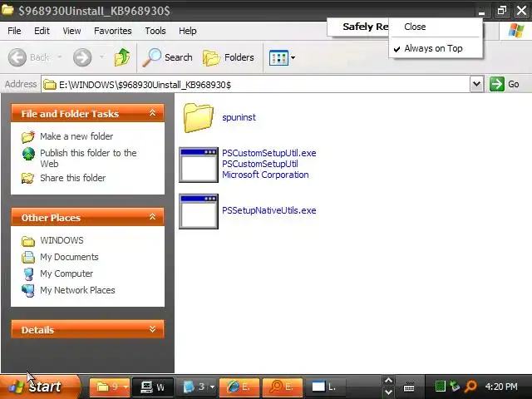Open the grouped folders taskbar dropdown arrow
The image size is (532, 399).
pyautogui.click(x=126, y=387)
